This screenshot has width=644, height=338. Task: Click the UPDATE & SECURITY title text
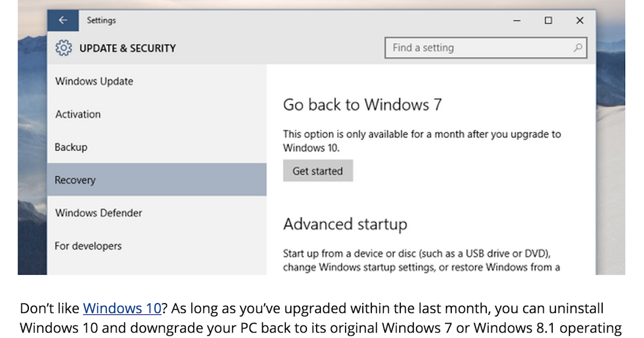[x=128, y=48]
